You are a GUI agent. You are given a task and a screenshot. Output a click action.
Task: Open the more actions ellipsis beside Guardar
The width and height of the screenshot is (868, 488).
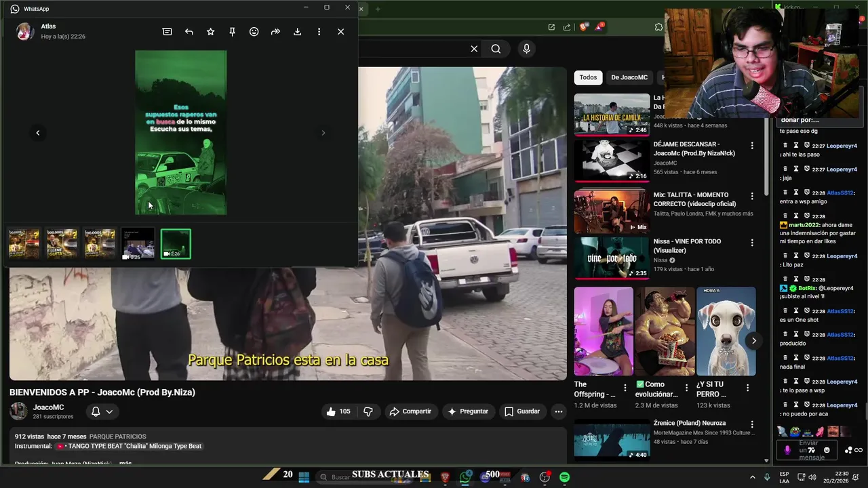click(x=558, y=411)
